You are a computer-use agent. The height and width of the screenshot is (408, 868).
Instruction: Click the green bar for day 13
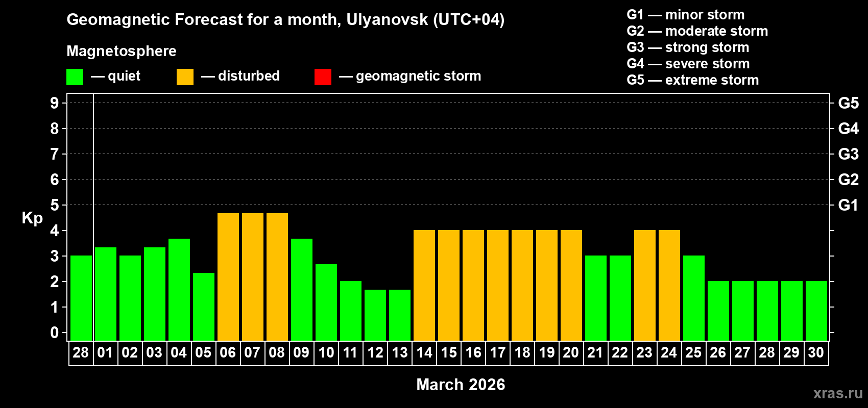[400, 315]
